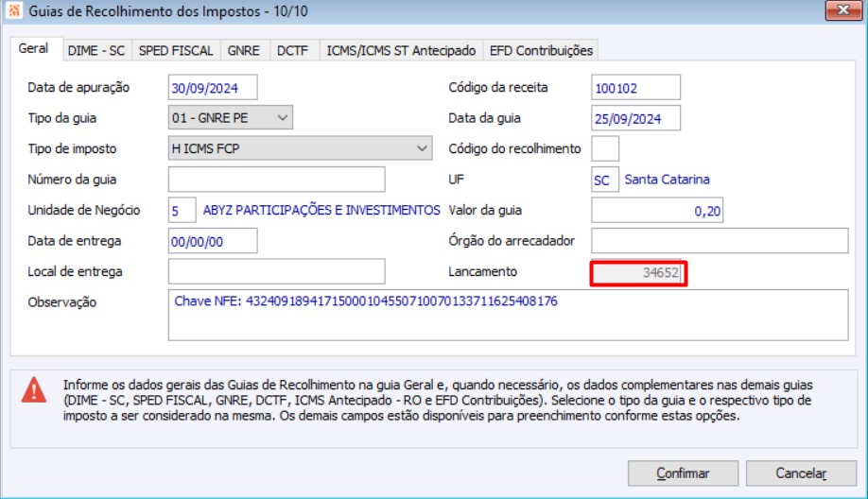
Task: Click the Observação label
Action: (62, 302)
